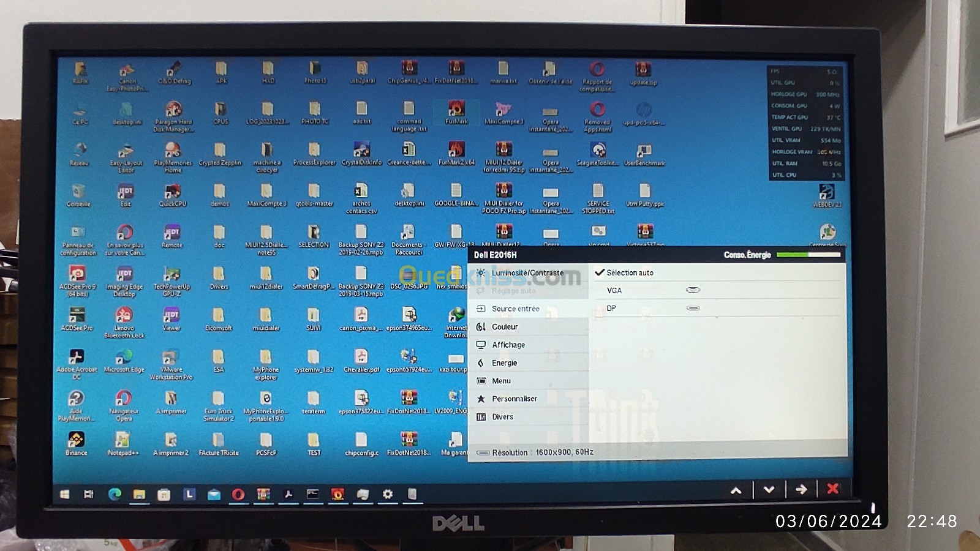Launch CrystalDiskInfo from the desktop
980x551 pixels.
coord(361,154)
